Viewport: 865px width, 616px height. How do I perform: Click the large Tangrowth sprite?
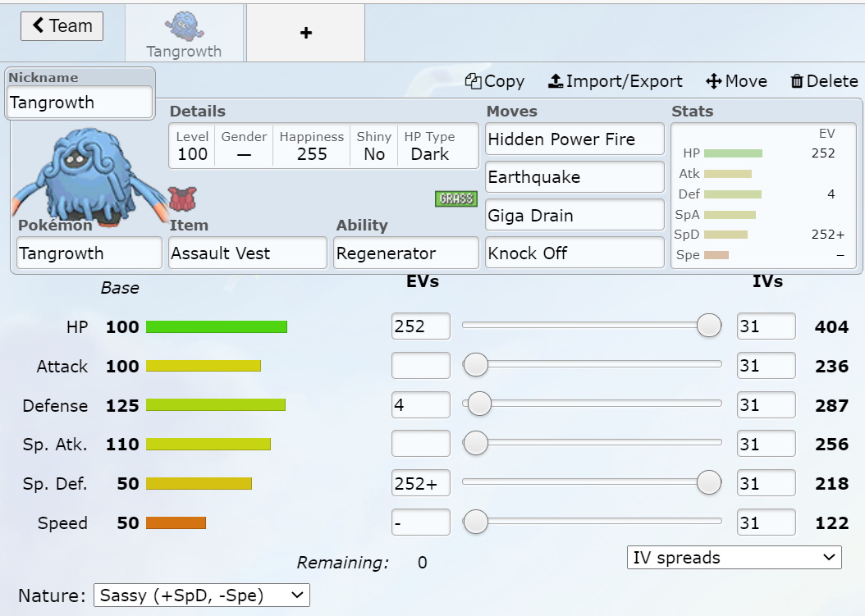tap(89, 177)
